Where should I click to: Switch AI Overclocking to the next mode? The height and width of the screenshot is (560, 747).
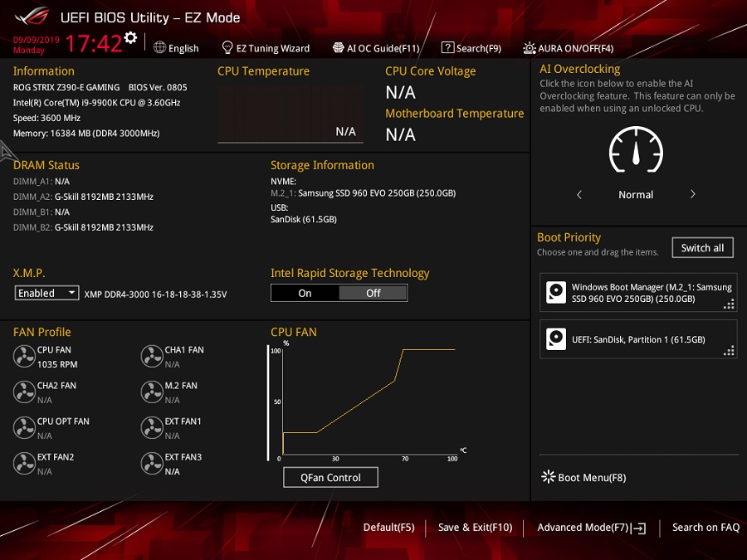coord(693,194)
